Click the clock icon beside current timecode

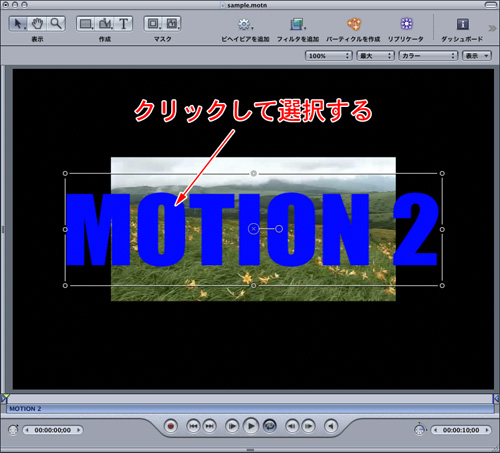(13, 430)
